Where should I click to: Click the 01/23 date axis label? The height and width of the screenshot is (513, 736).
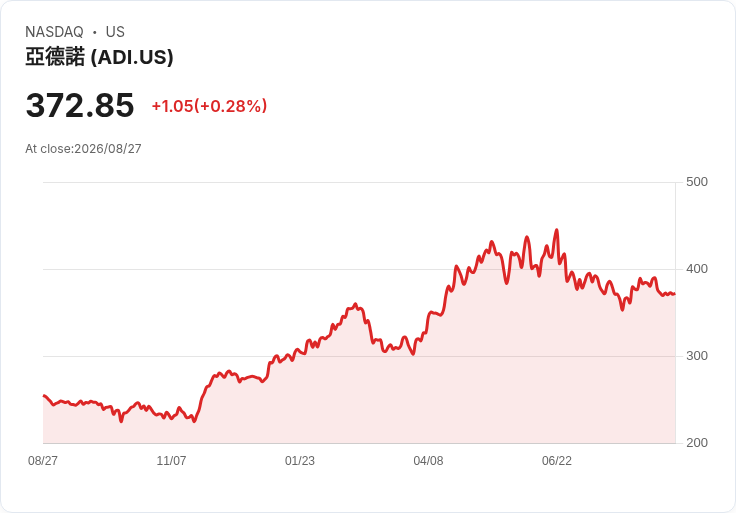tap(300, 461)
